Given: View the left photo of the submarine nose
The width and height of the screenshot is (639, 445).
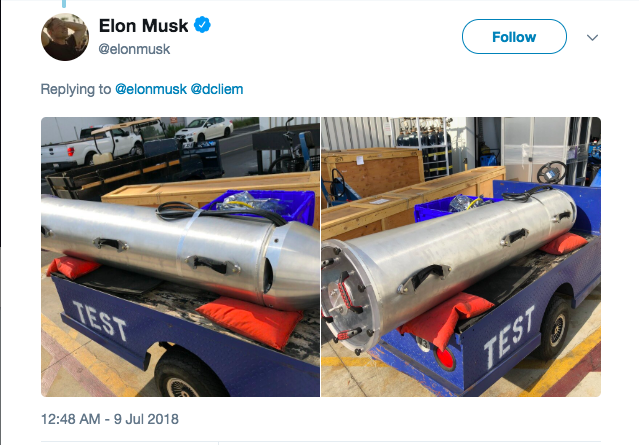Looking at the screenshot, I should coord(181,257).
